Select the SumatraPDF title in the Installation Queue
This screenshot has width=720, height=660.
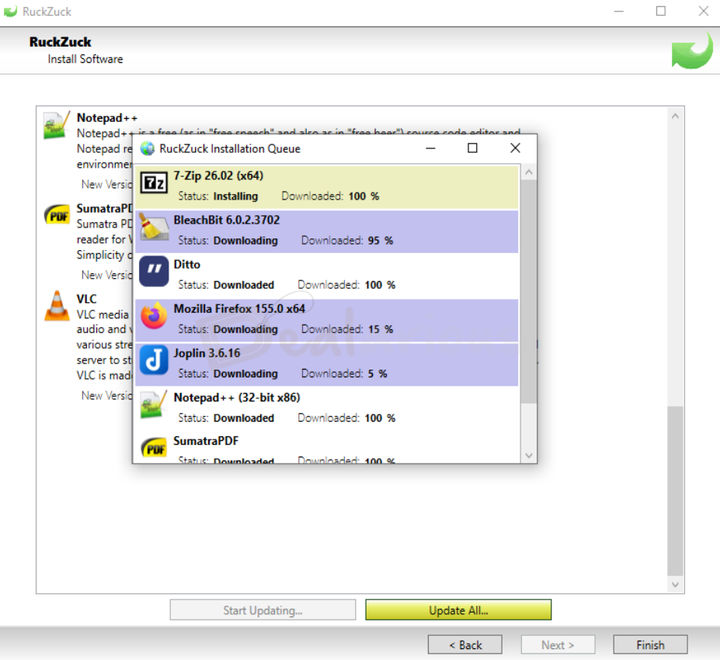[206, 441]
